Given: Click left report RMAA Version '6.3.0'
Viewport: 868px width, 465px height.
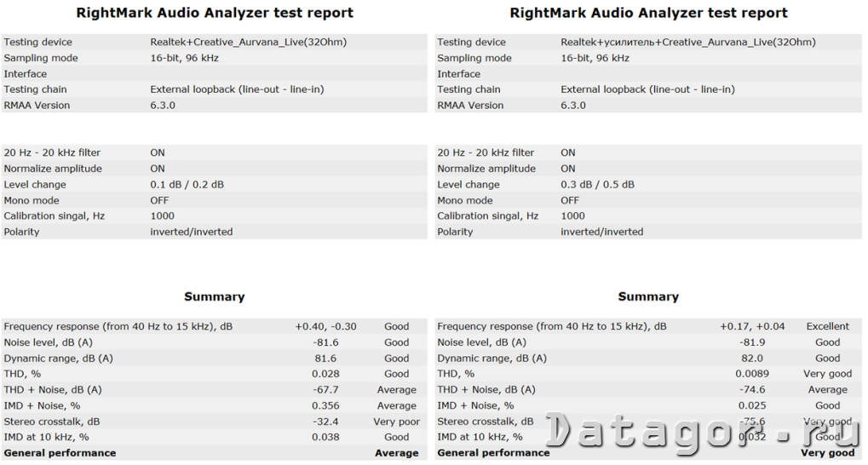Looking at the screenshot, I should click(163, 106).
